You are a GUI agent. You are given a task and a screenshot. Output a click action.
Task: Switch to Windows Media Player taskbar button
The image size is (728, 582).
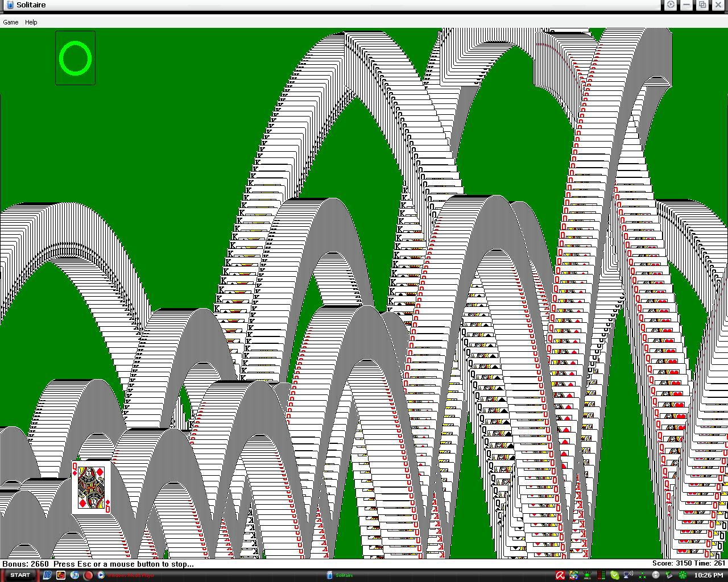[x=125, y=575]
